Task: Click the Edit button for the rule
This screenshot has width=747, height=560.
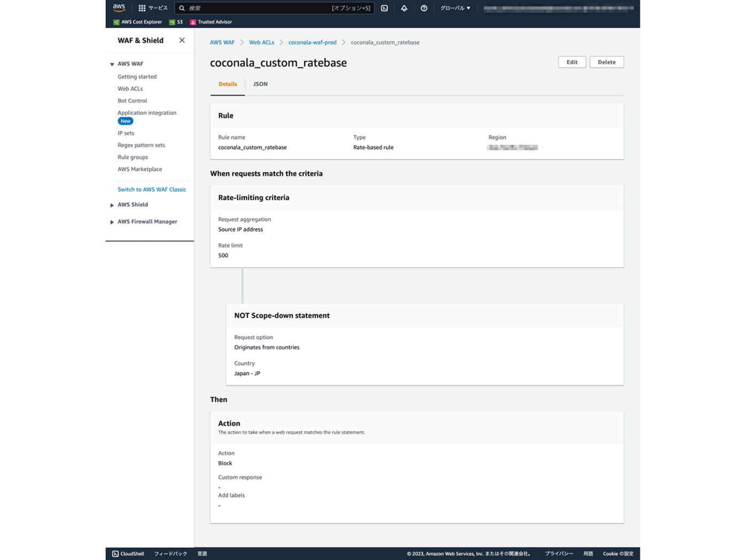Action: tap(571, 62)
